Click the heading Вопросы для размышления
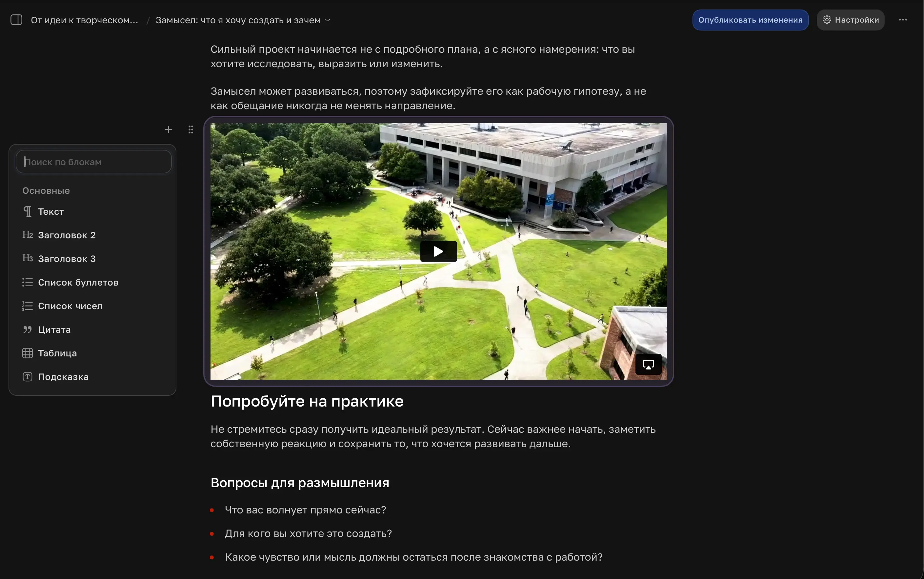Screen dimensions: 924x579 (300, 483)
